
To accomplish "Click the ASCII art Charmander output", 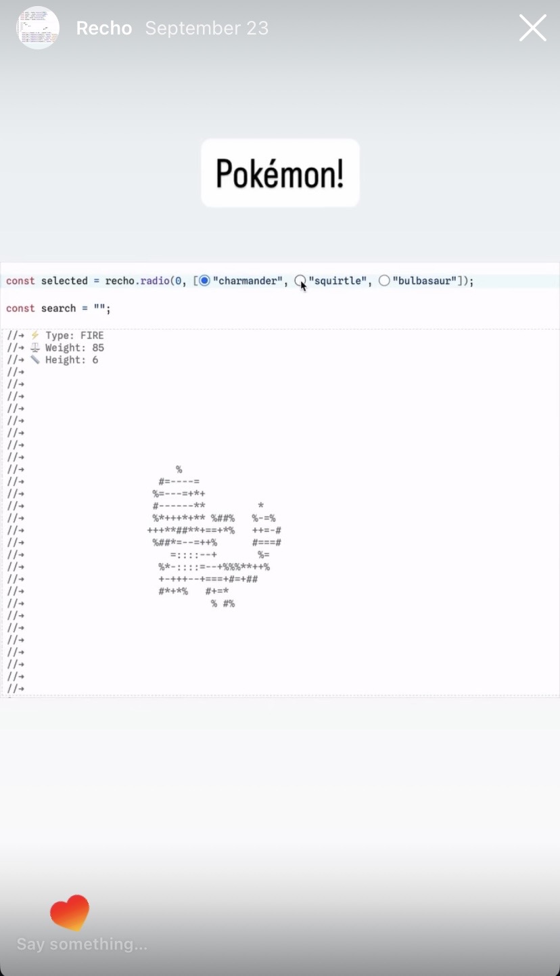I will [213, 536].
